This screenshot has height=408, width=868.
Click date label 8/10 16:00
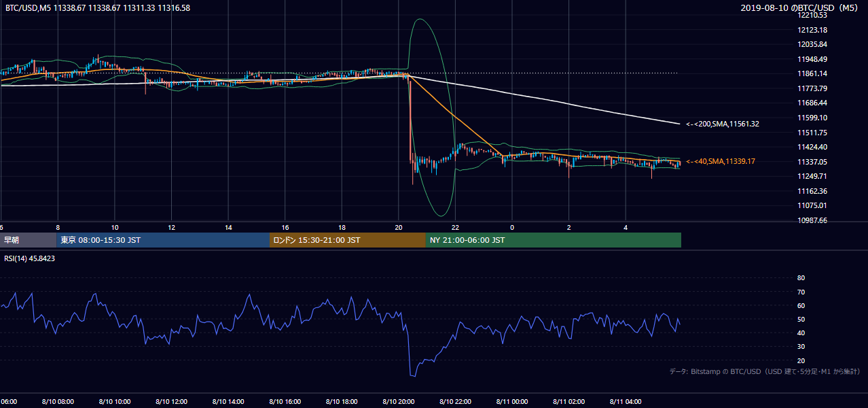click(x=285, y=402)
